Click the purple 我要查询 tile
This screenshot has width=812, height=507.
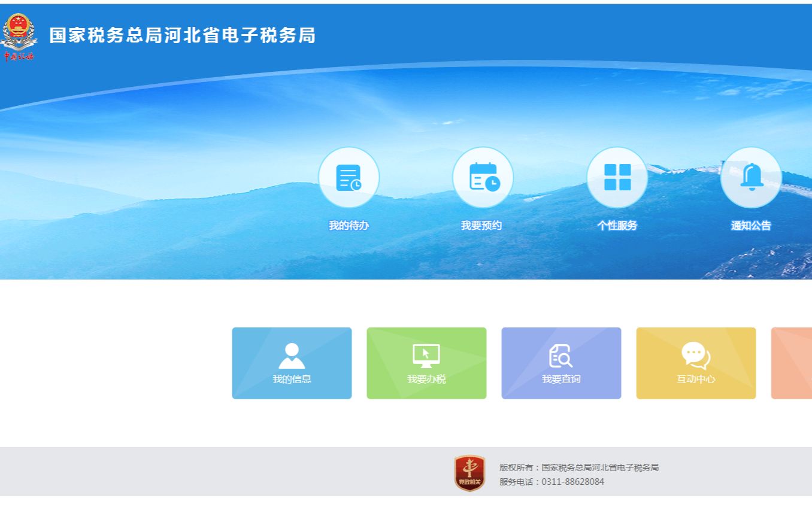tap(561, 362)
